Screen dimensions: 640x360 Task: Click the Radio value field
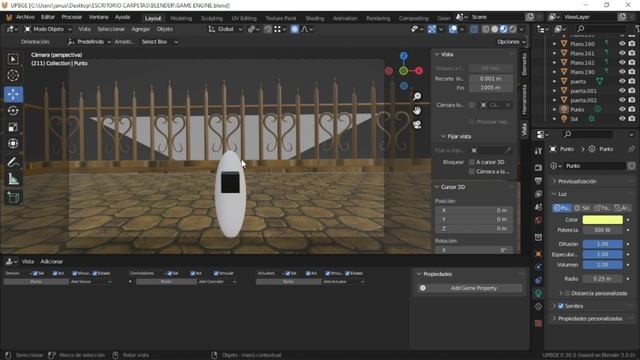pos(602,279)
